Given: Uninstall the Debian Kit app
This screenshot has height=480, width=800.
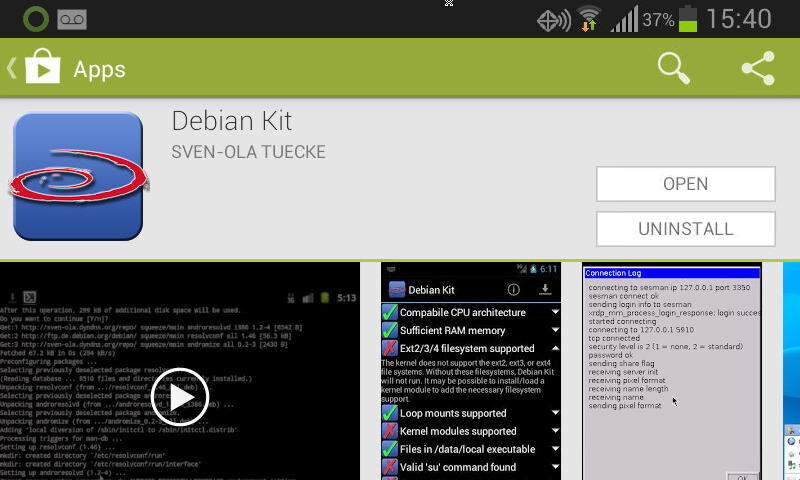Looking at the screenshot, I should tap(686, 229).
